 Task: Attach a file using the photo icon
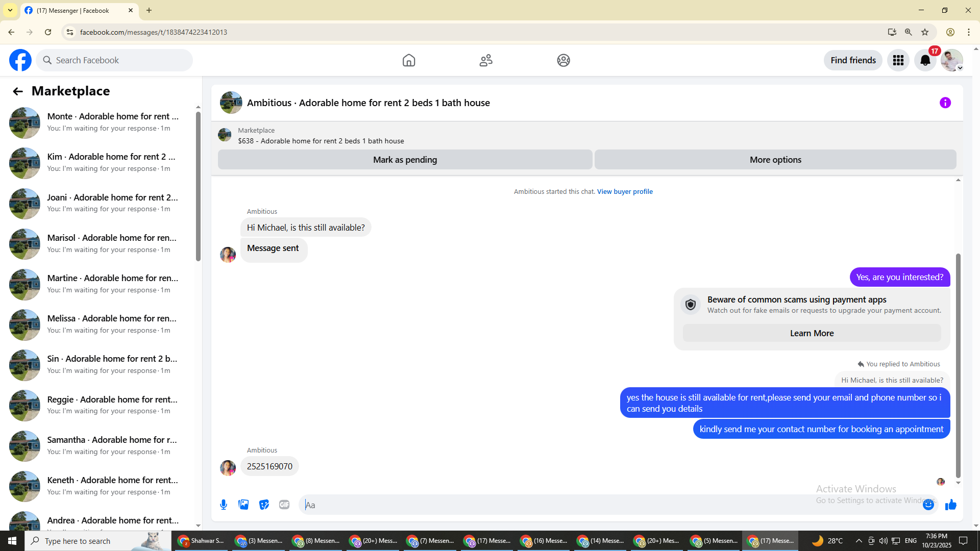243,505
